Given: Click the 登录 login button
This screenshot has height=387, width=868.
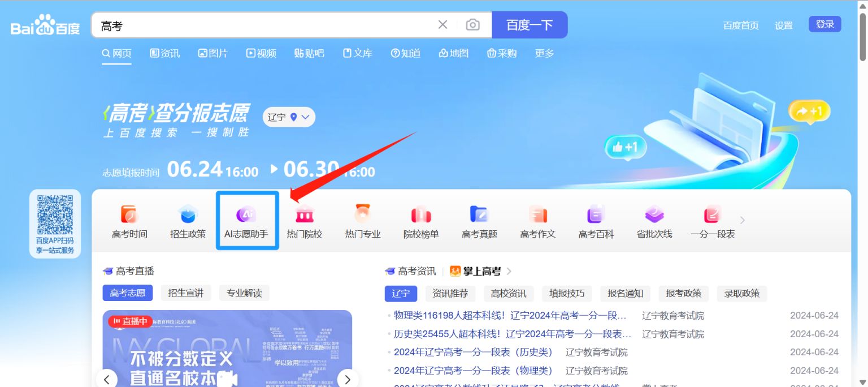Looking at the screenshot, I should [825, 24].
